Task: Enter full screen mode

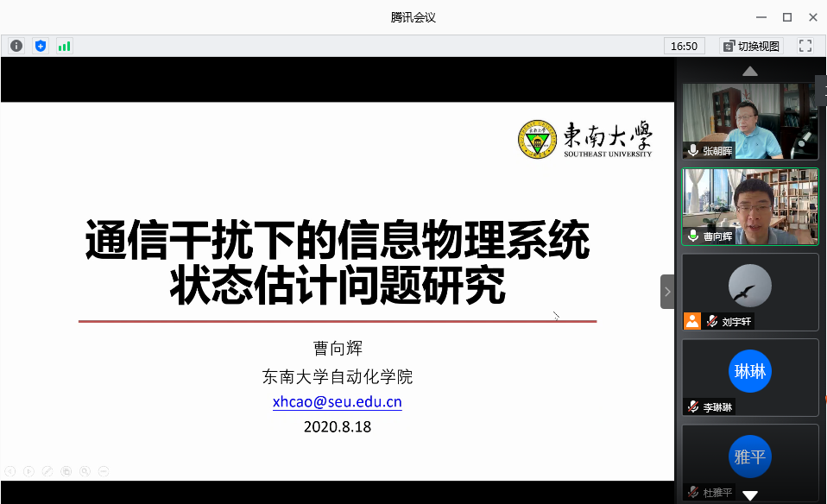Action: 805,46
